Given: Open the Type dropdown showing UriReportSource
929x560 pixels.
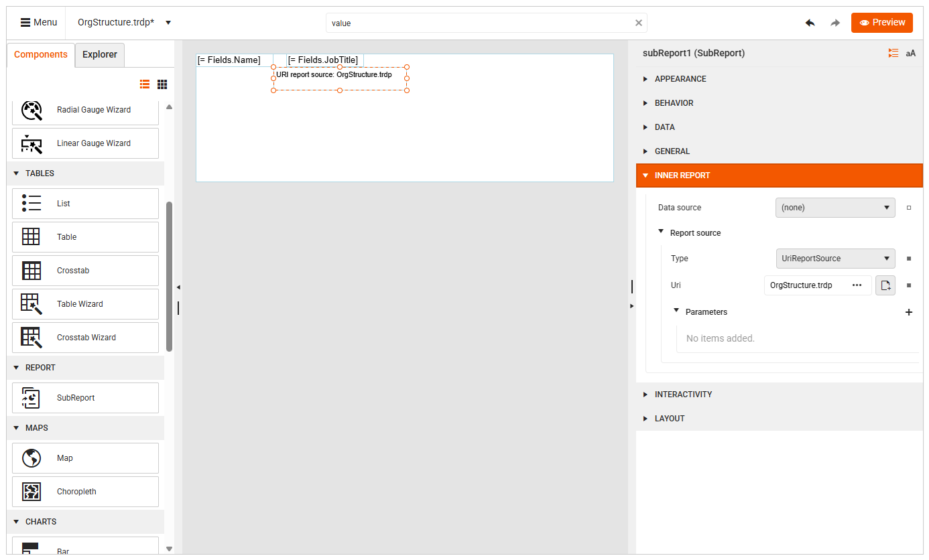Looking at the screenshot, I should pos(835,259).
